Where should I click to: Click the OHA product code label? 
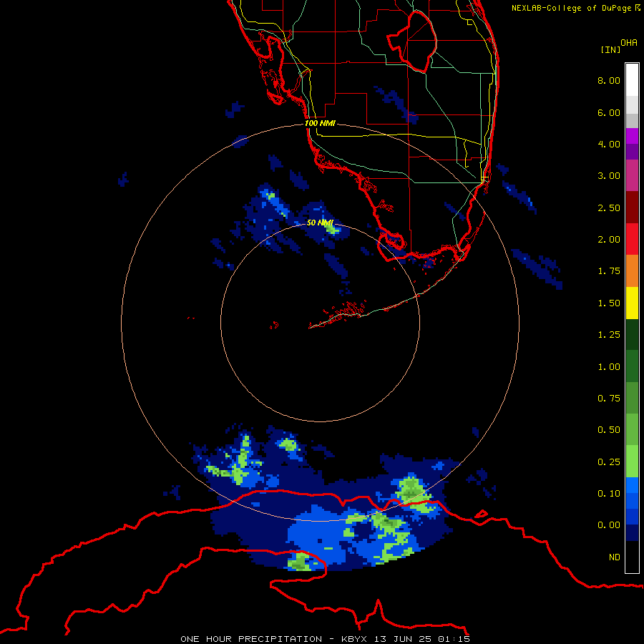(629, 42)
